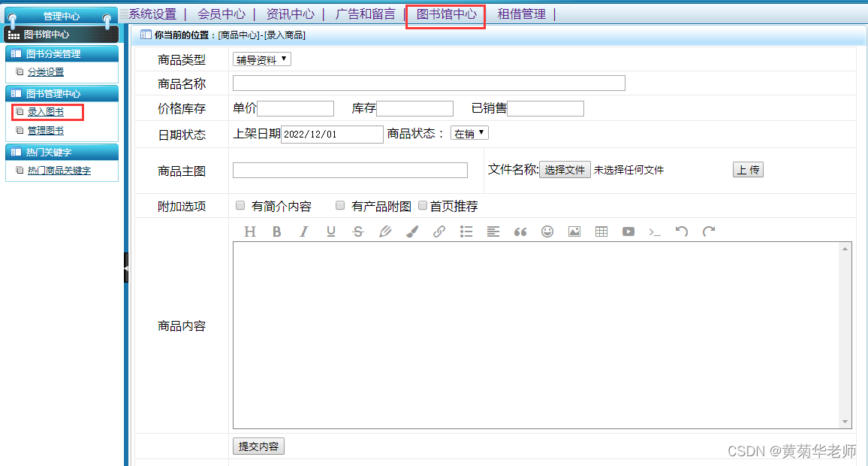Image resolution: width=868 pixels, height=466 pixels.
Task: Click the undo icon in the editor
Action: tap(681, 231)
